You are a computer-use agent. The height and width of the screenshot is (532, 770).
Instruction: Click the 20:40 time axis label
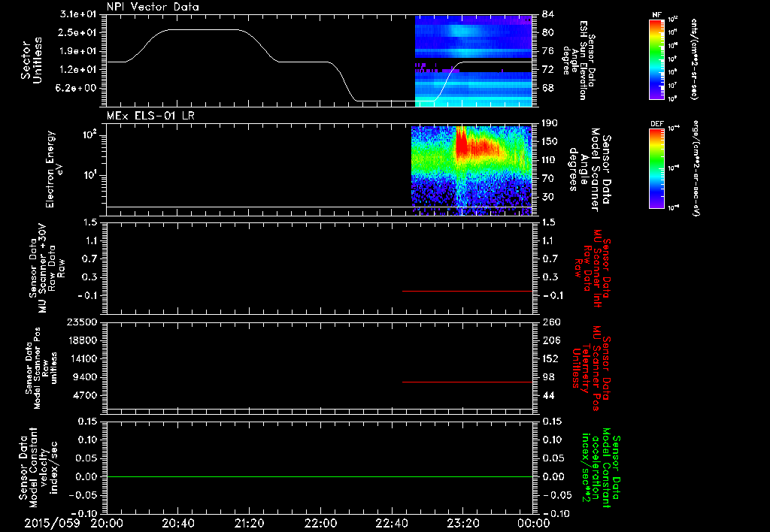click(177, 523)
